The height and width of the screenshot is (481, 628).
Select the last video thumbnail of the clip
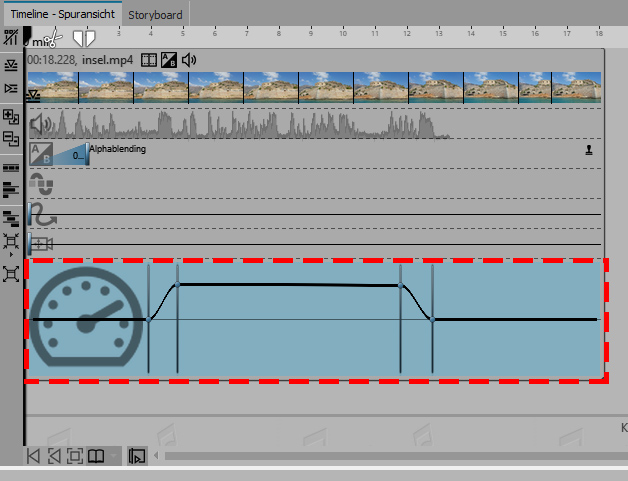(x=576, y=88)
